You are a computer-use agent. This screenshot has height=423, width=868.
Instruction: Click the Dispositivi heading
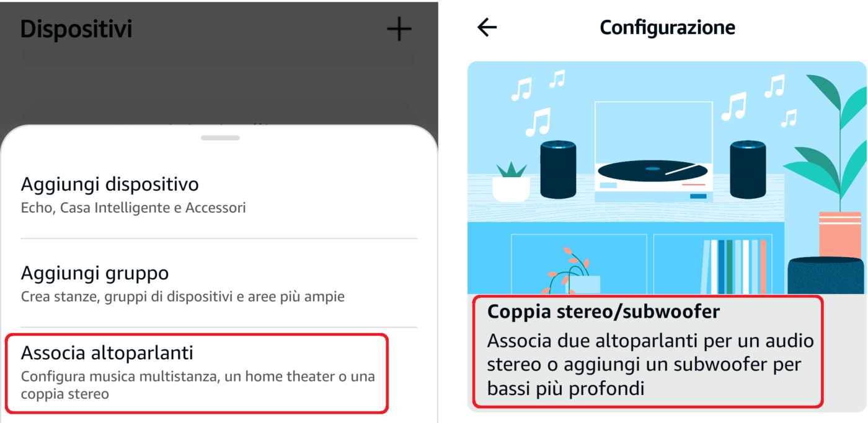pyautogui.click(x=76, y=28)
